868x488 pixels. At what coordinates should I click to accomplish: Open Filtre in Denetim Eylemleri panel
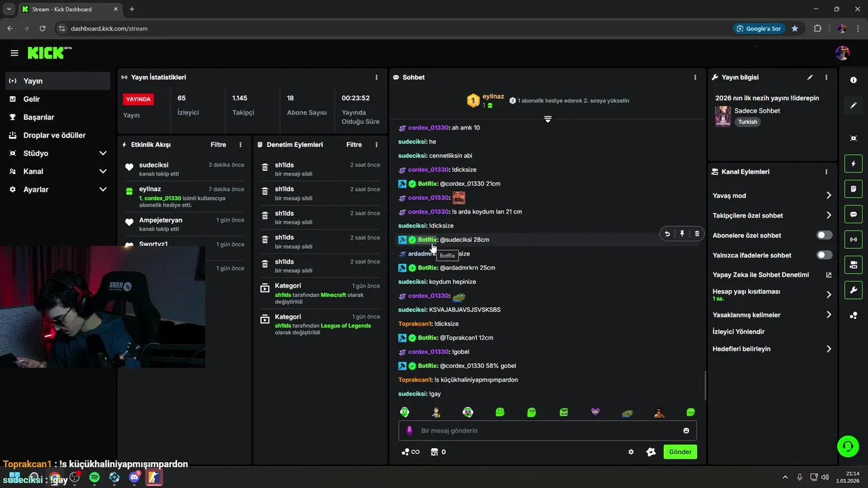click(x=354, y=144)
